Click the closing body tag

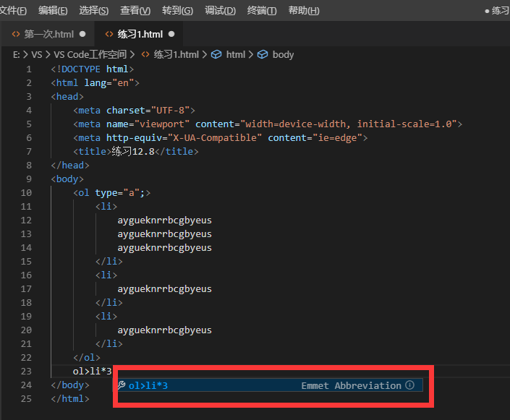coord(70,385)
